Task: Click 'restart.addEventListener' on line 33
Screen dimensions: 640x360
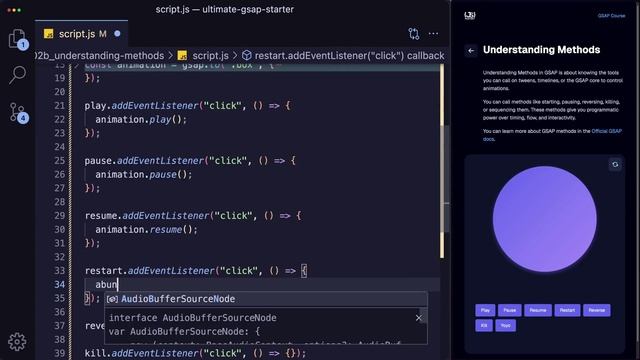Action: 150,271
